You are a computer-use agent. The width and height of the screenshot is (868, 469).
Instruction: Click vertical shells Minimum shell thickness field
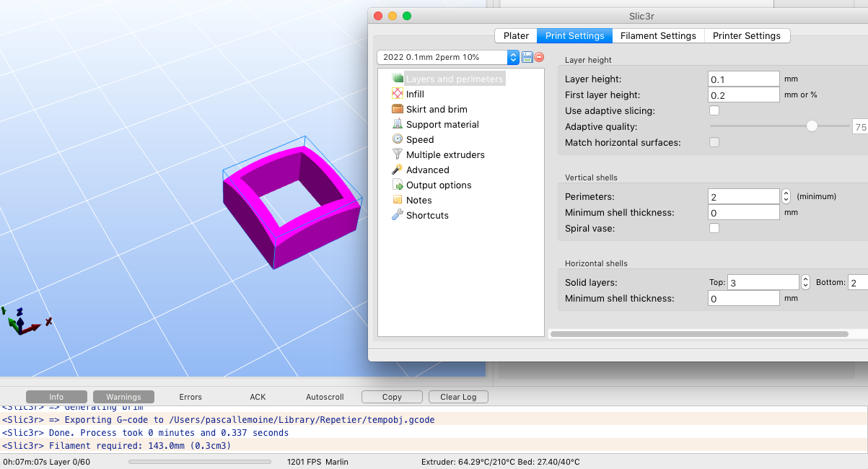pyautogui.click(x=744, y=212)
